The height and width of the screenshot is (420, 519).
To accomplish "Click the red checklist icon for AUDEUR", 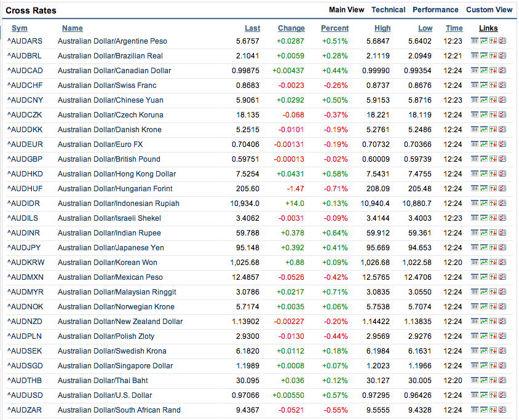I will point(502,145).
